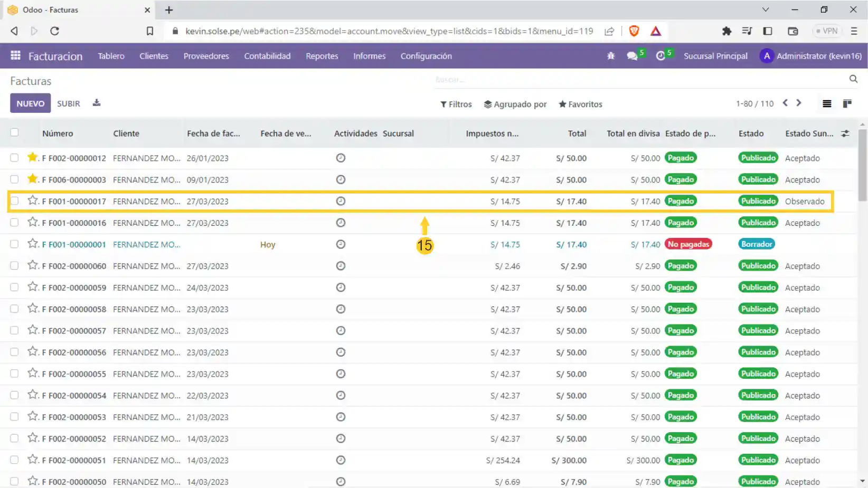Click the download icon next to SUBIR
Image resolution: width=868 pixels, height=488 pixels.
click(96, 103)
